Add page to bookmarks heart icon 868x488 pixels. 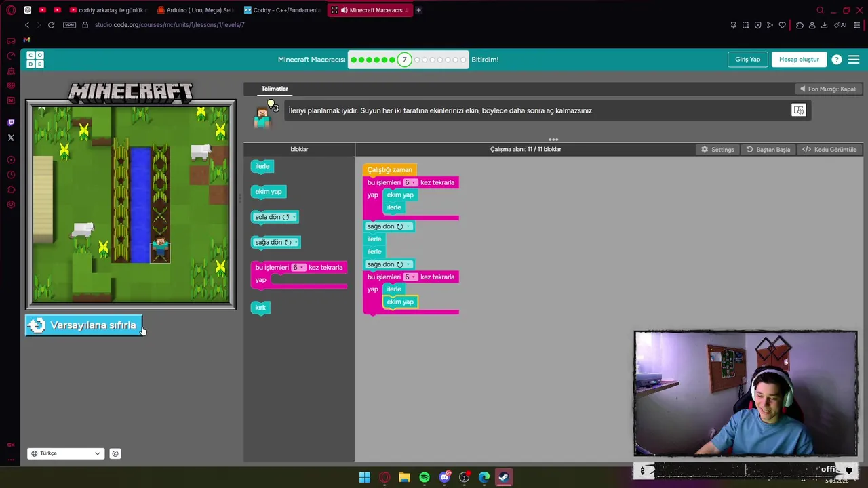(782, 25)
